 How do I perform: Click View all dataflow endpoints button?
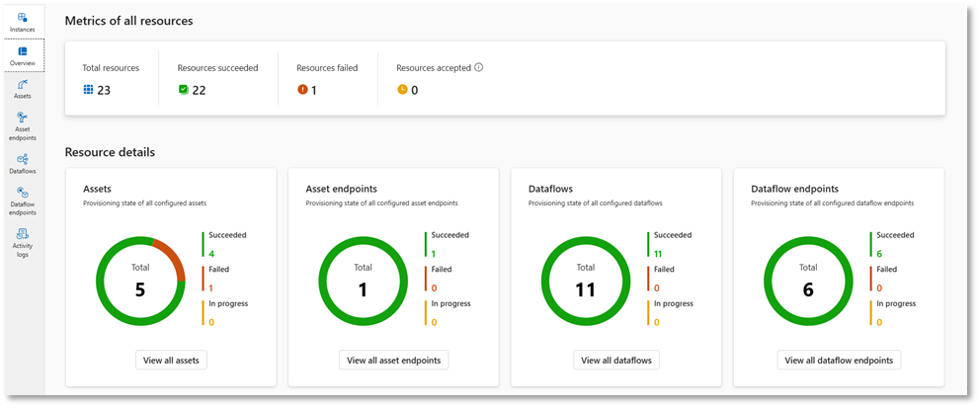[x=840, y=360]
